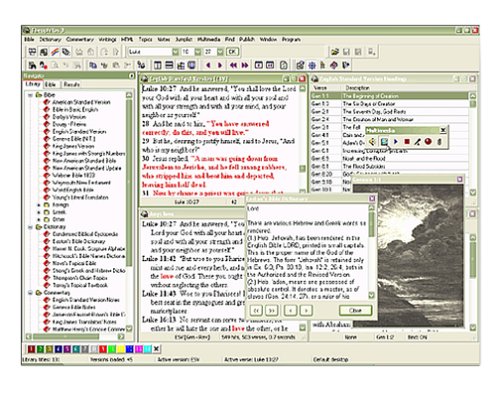Select American Standard Version in library tree
500x395 pixels.
coord(81,102)
